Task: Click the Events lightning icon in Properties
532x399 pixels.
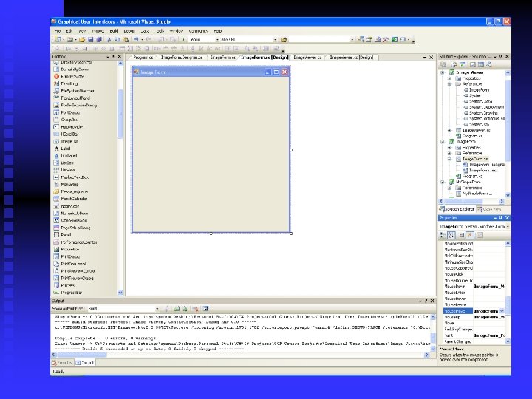Action: click(469, 235)
